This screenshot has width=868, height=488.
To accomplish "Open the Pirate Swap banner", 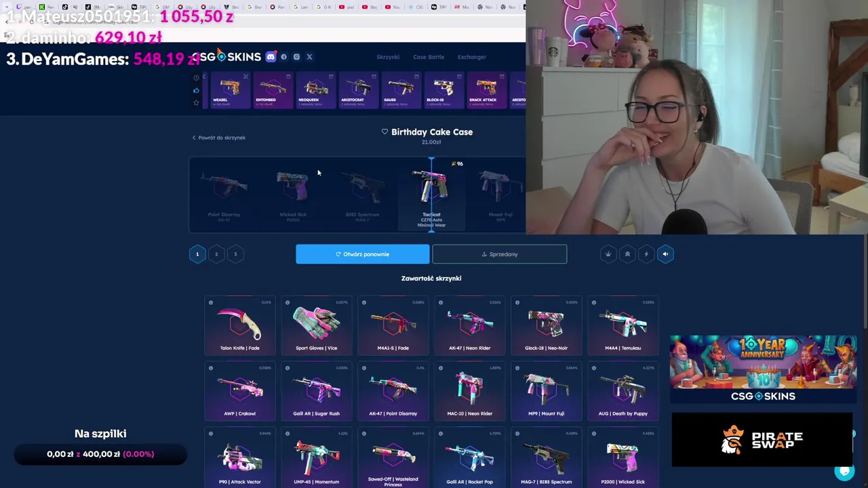I will (762, 440).
